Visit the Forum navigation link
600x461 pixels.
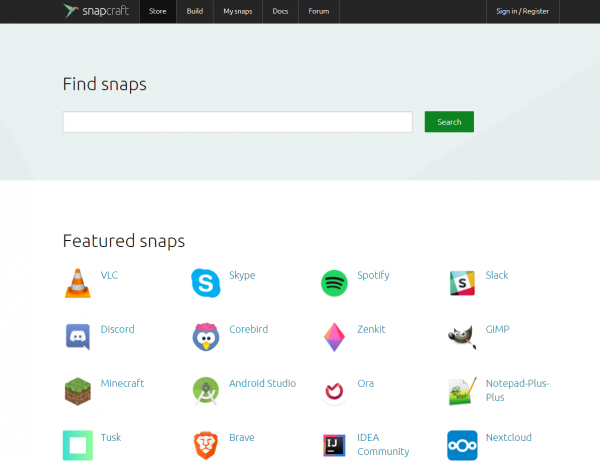point(318,11)
